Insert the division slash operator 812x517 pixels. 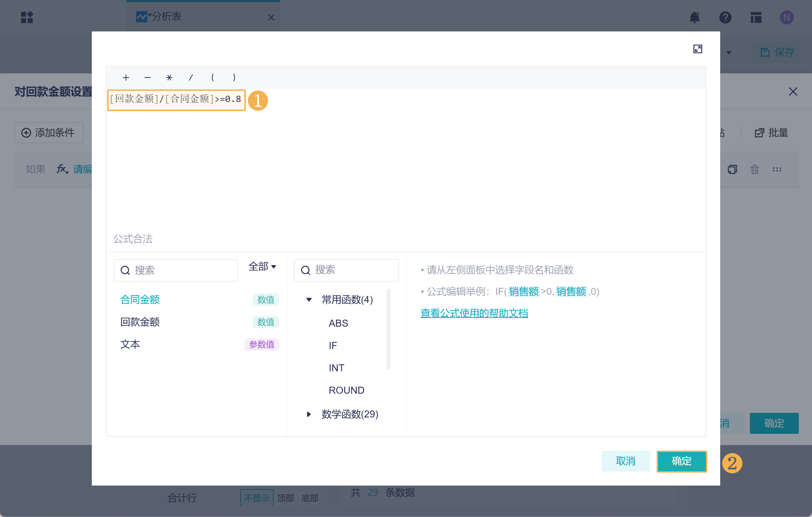[x=191, y=78]
